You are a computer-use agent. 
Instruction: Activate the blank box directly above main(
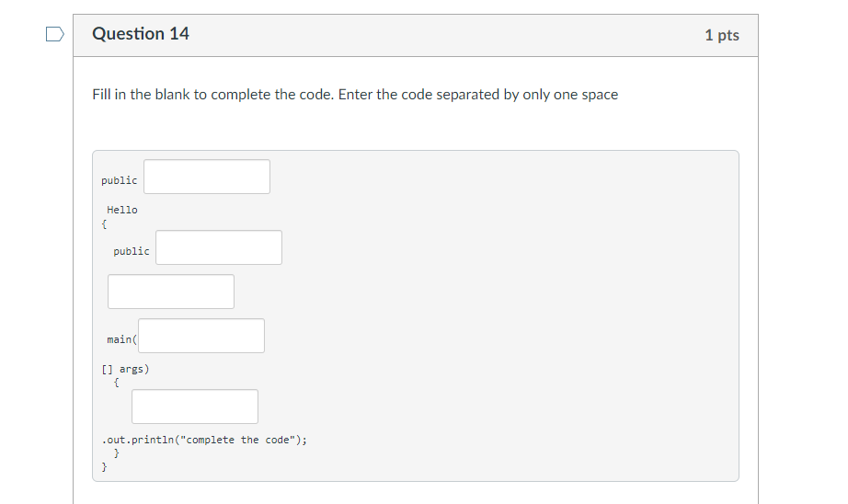click(x=171, y=292)
